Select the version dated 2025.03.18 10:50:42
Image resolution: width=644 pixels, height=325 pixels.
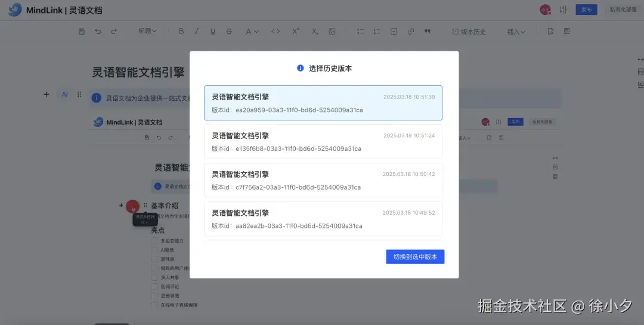click(x=323, y=180)
